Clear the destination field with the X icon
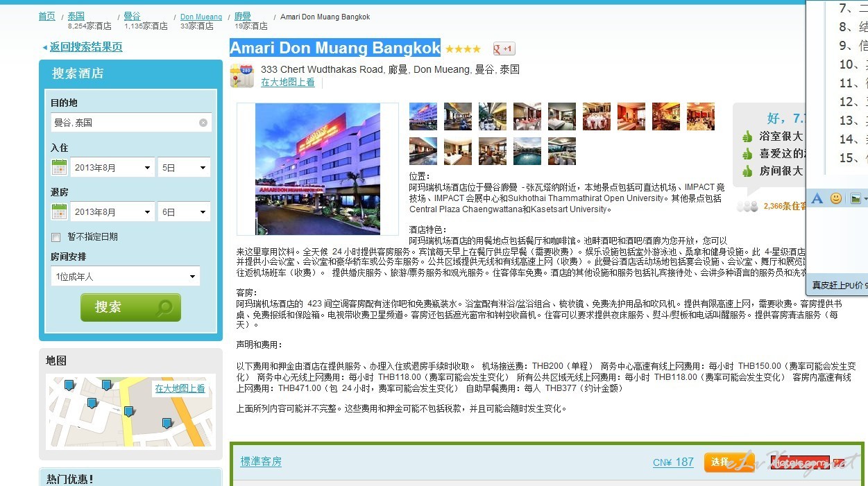The image size is (868, 486). coord(203,123)
